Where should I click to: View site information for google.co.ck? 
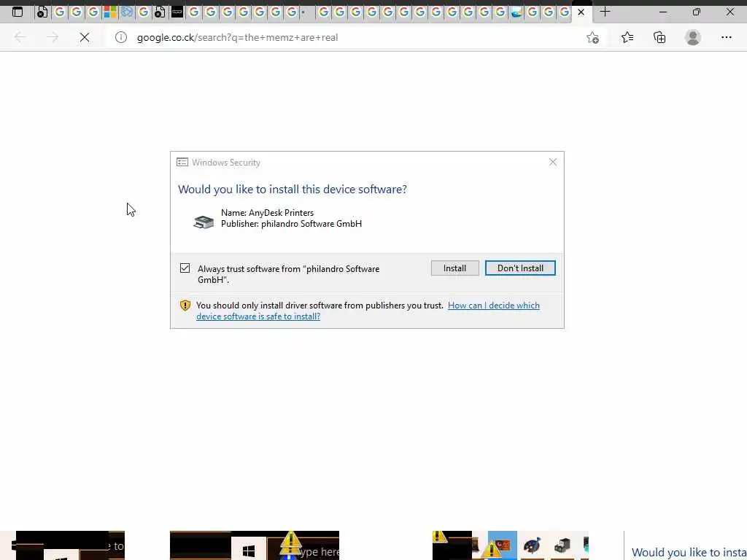[x=121, y=37]
